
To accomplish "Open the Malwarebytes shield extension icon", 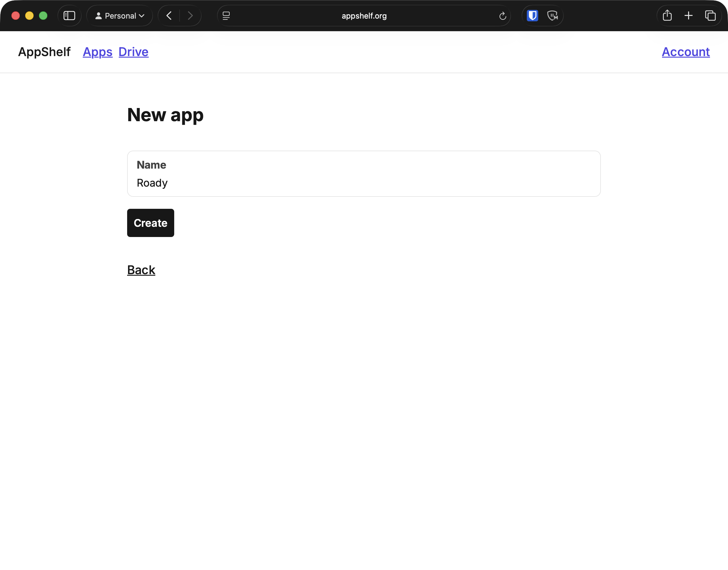I will [x=553, y=16].
